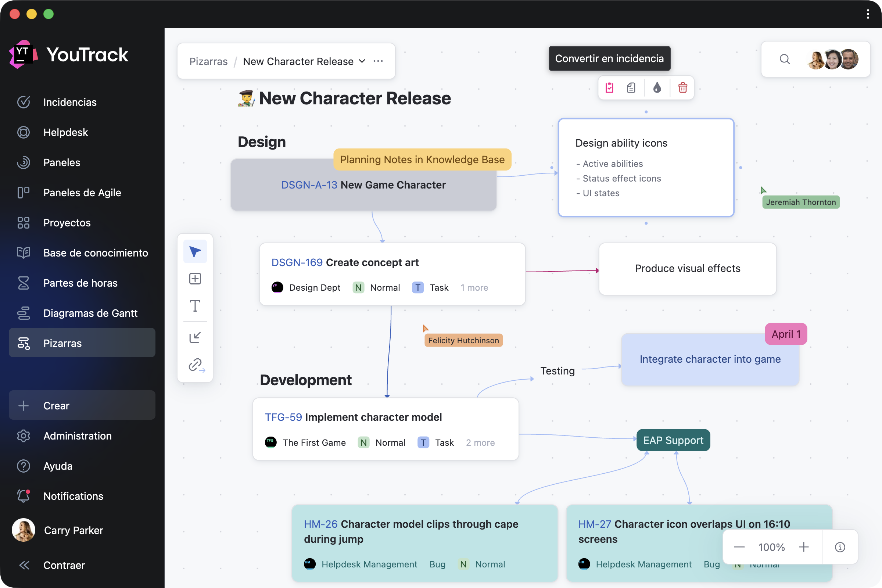
Task: Go to Base de conocimiento
Action: pyautogui.click(x=95, y=253)
